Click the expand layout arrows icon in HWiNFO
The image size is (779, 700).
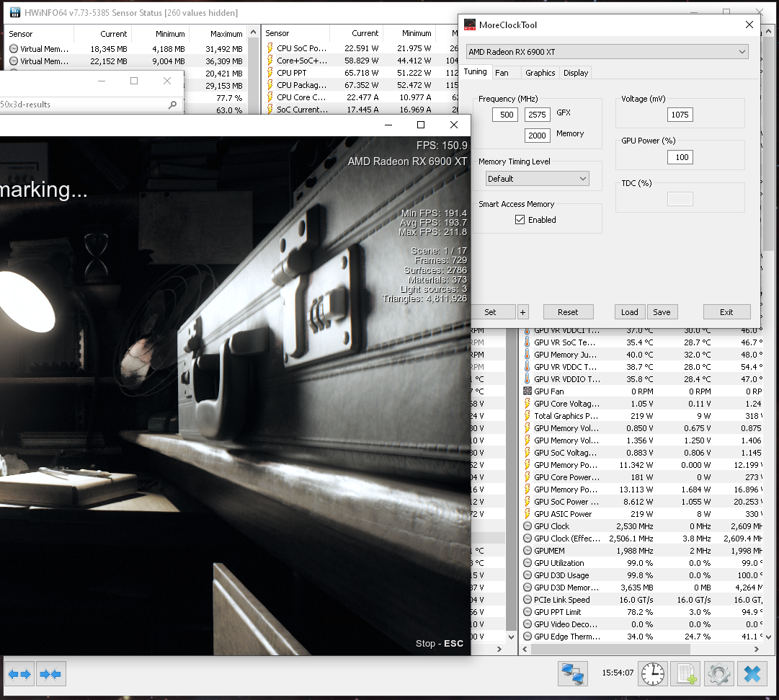pyautogui.click(x=19, y=674)
